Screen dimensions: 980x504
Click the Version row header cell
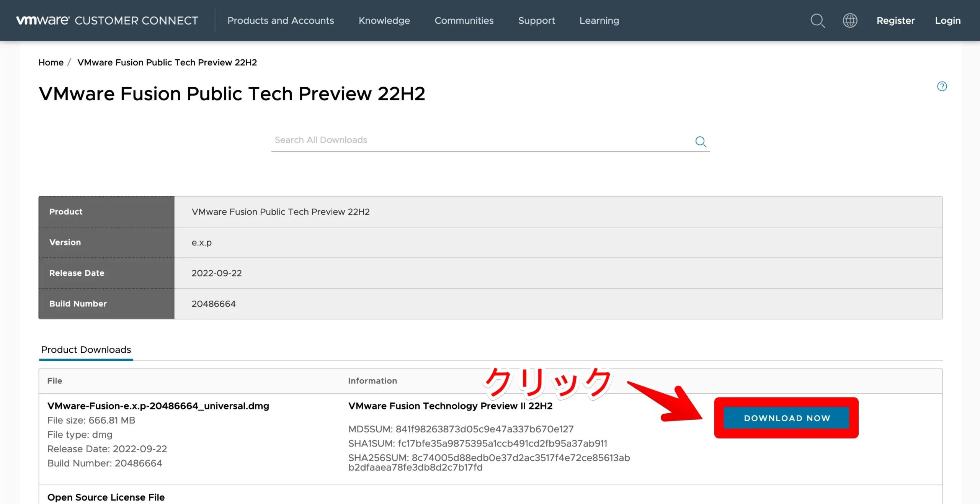[x=106, y=242]
